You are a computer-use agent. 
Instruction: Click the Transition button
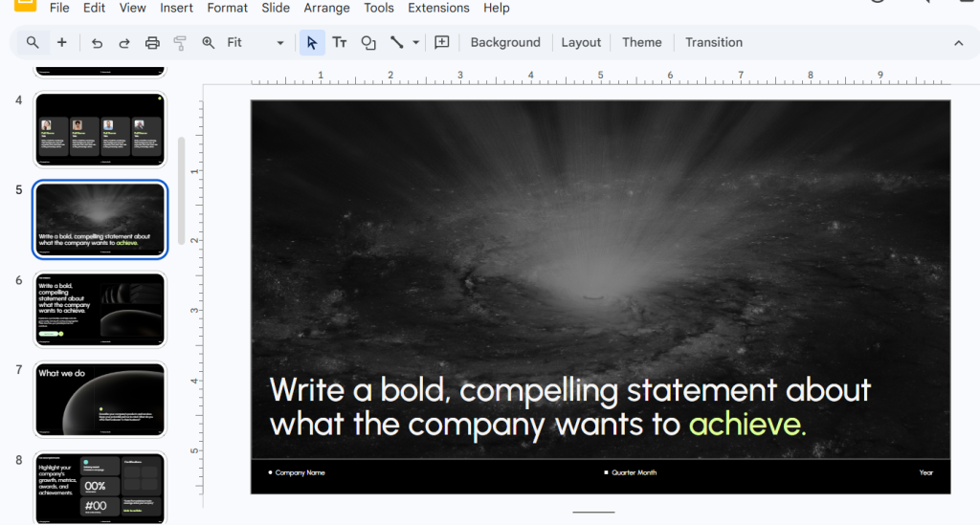713,42
